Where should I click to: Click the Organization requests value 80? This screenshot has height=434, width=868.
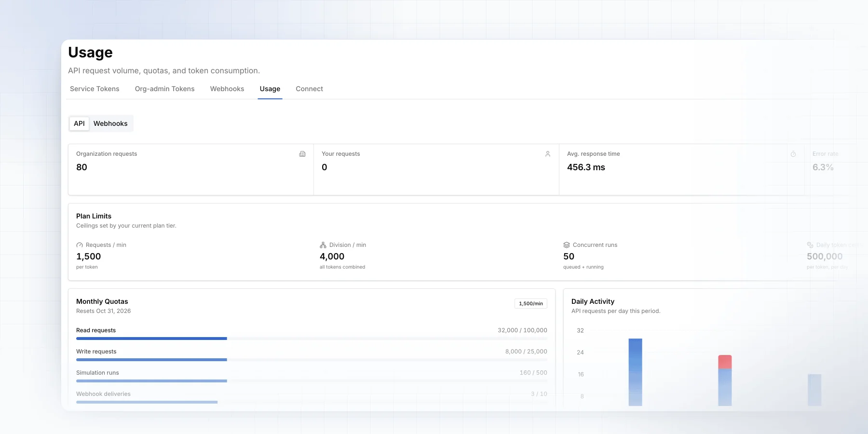pyautogui.click(x=81, y=167)
